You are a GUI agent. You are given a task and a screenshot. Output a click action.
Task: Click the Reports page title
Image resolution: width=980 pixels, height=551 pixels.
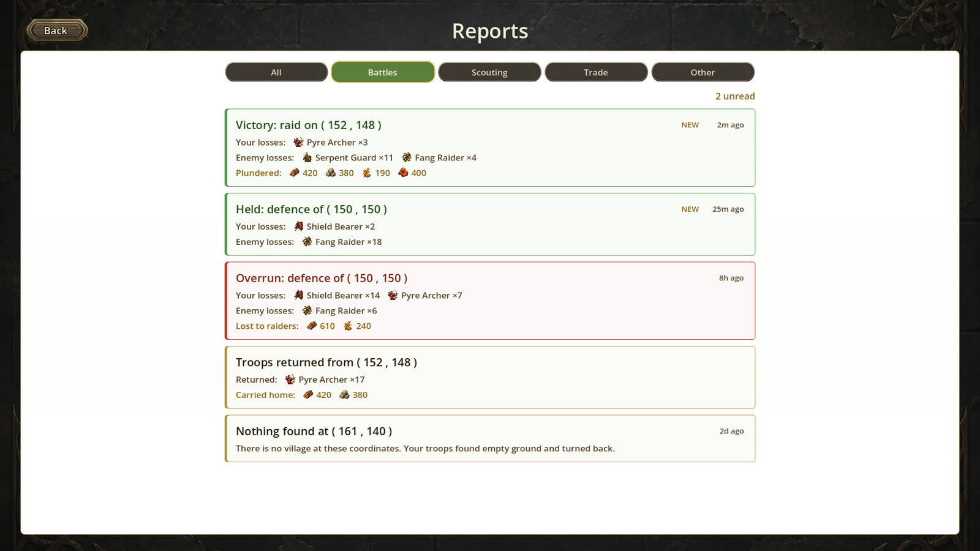pyautogui.click(x=490, y=31)
